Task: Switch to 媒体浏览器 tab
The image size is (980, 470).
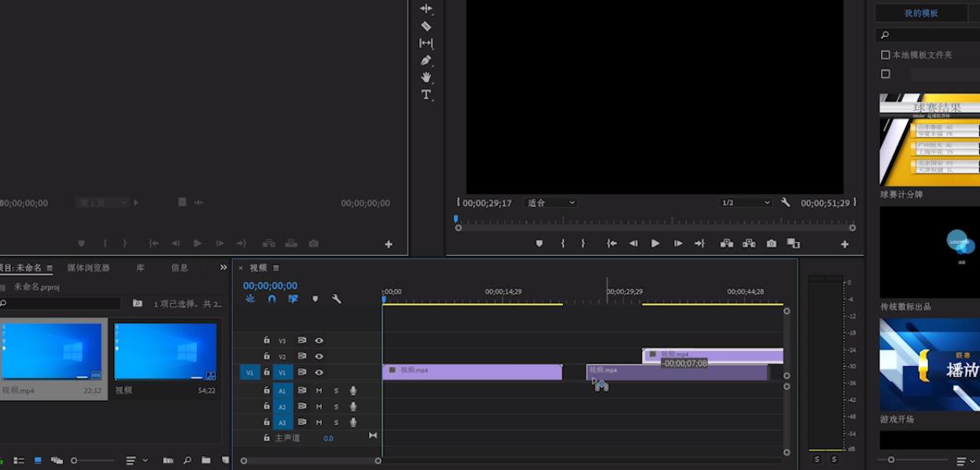Action: pos(88,268)
